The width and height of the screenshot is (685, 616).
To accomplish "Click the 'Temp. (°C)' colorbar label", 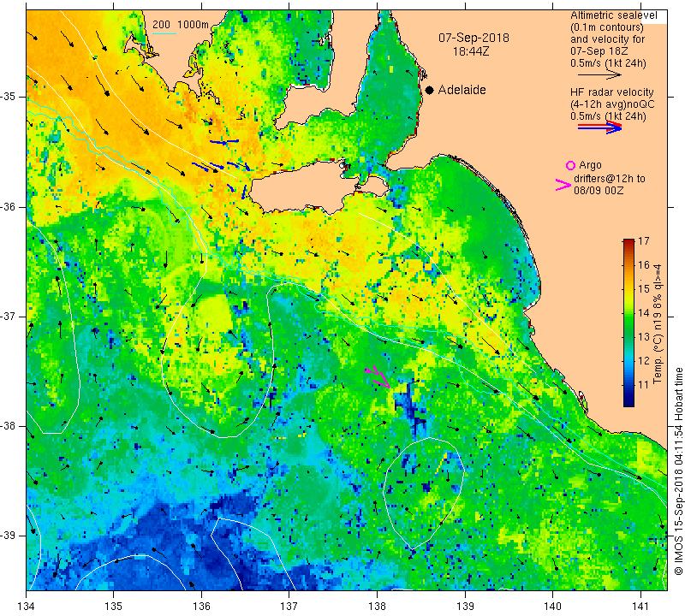I will (x=658, y=359).
